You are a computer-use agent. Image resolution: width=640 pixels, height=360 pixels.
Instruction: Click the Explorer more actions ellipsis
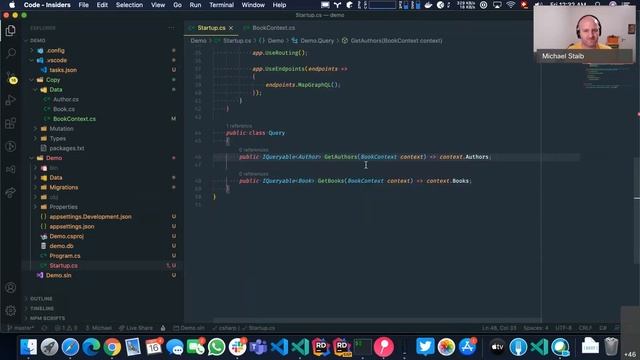[171, 28]
